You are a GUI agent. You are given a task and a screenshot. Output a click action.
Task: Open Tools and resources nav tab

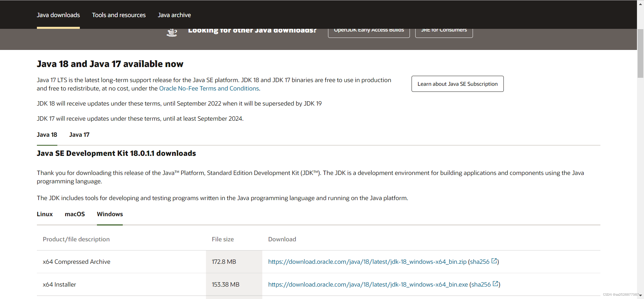[119, 15]
